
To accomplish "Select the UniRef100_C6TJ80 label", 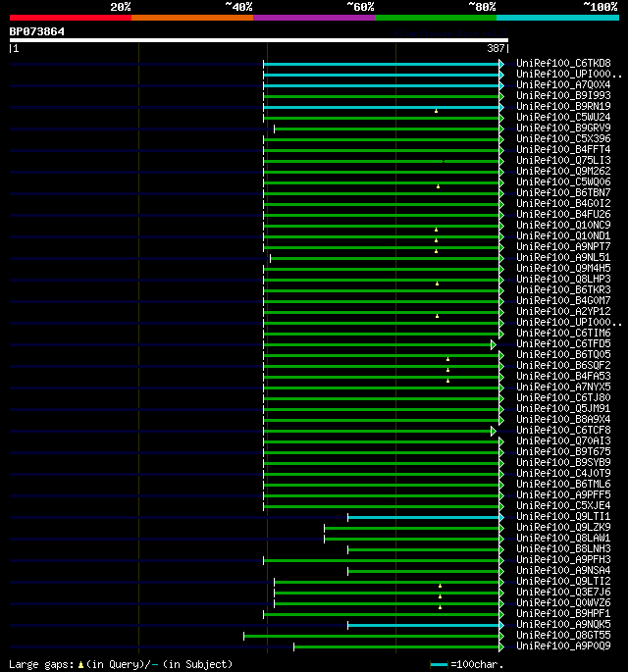I will 563,397.
